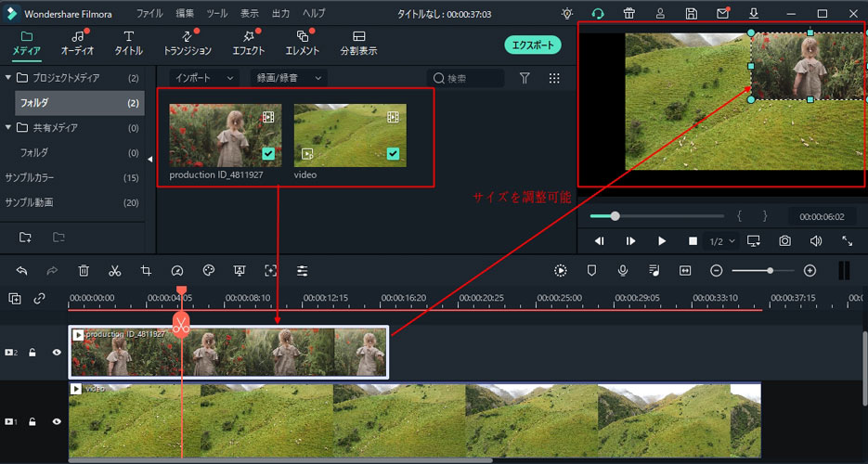
Task: Click the split scissors icon in timeline toolbar
Action: click(x=115, y=271)
